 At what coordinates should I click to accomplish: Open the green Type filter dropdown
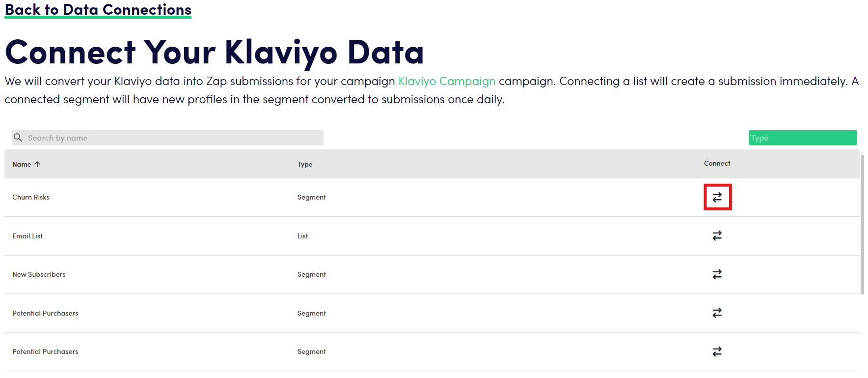pyautogui.click(x=802, y=138)
